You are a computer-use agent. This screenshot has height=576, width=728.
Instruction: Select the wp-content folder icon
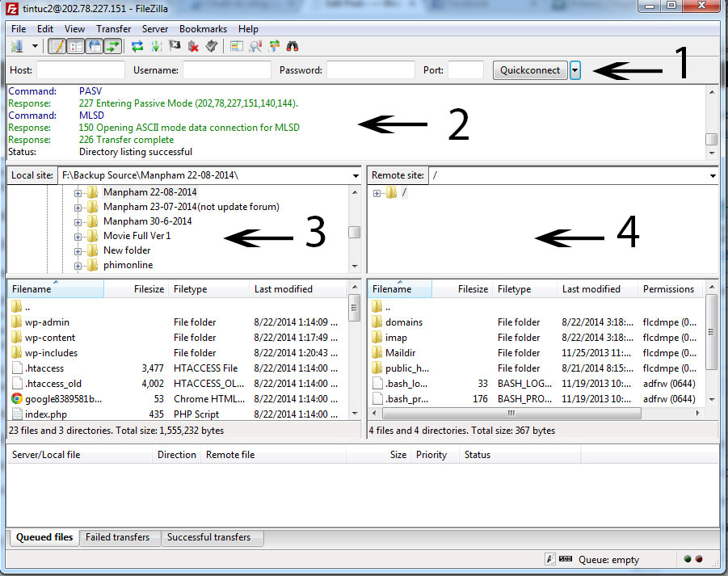click(17, 337)
